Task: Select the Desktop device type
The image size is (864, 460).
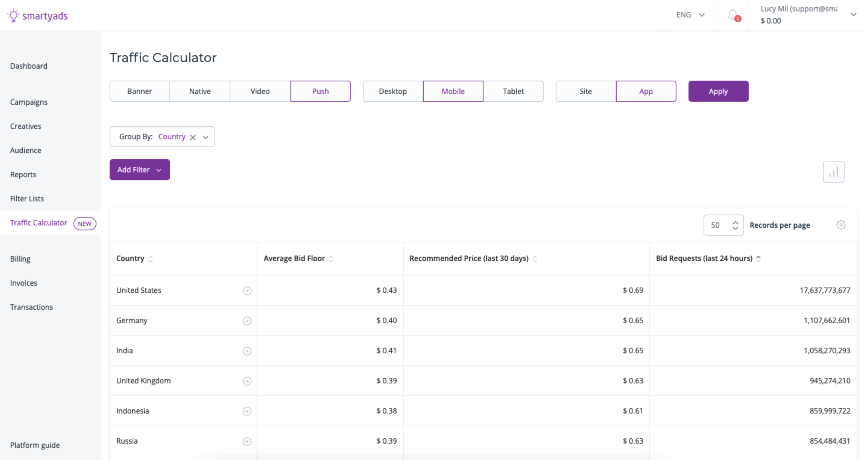Action: (393, 91)
